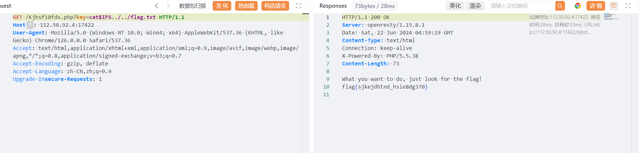Click the Upgrade-Insecure-Requests header line

(57, 79)
